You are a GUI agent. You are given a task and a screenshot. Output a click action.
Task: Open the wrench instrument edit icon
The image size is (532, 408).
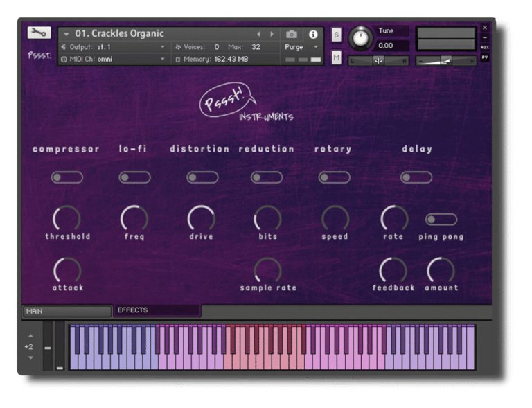(x=39, y=33)
